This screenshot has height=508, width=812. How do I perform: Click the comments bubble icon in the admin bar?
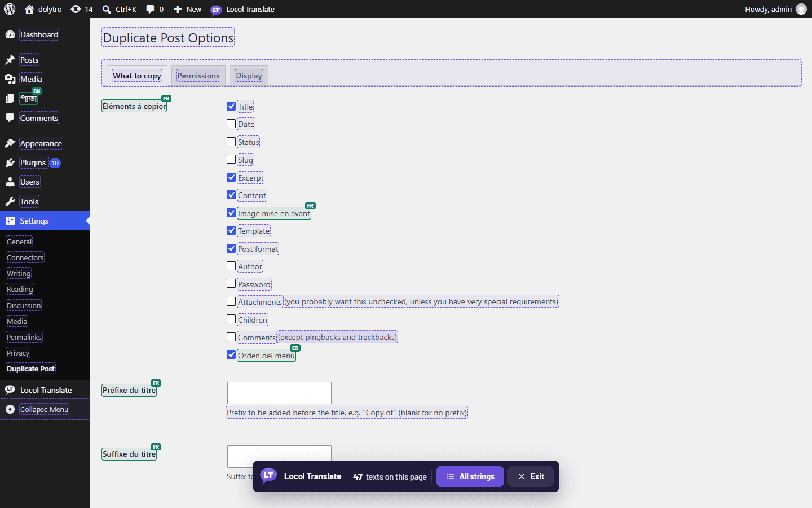click(x=150, y=9)
